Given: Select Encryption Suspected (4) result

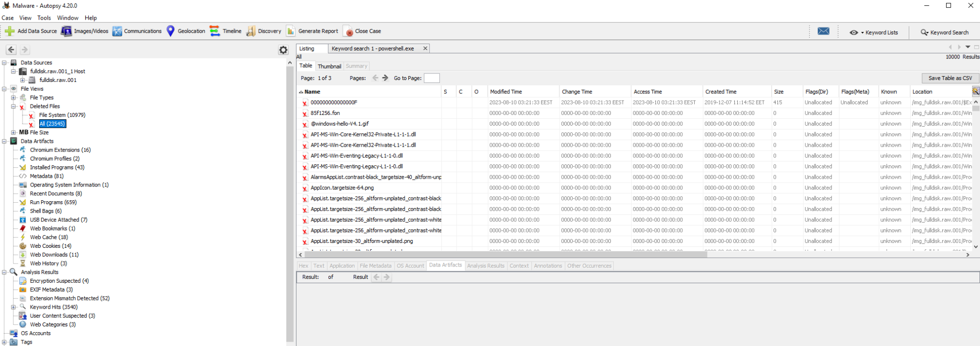Looking at the screenshot, I should 59,281.
